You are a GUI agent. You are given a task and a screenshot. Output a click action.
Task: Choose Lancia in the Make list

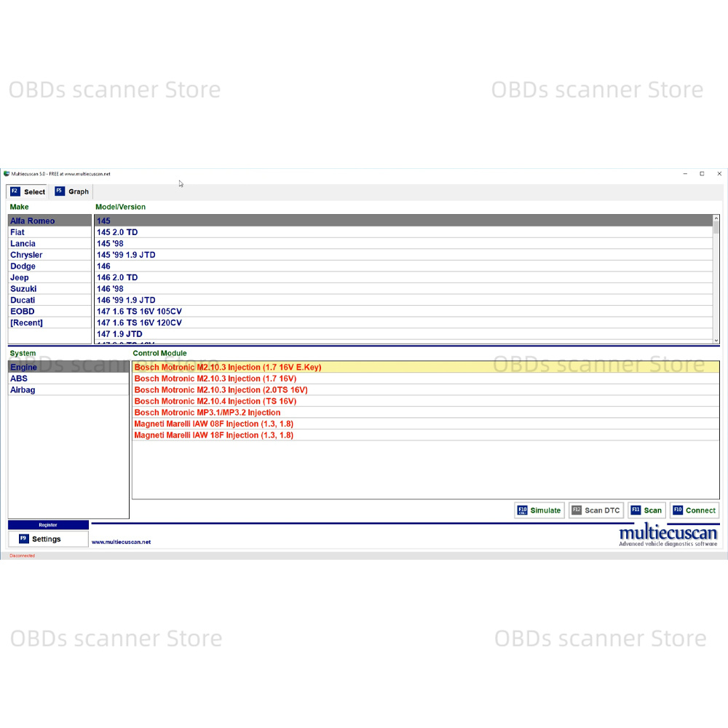50,243
